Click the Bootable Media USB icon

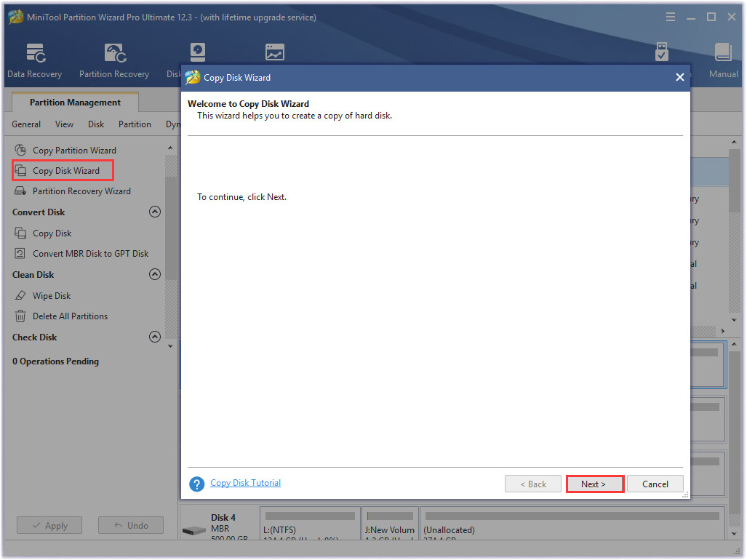(x=662, y=52)
